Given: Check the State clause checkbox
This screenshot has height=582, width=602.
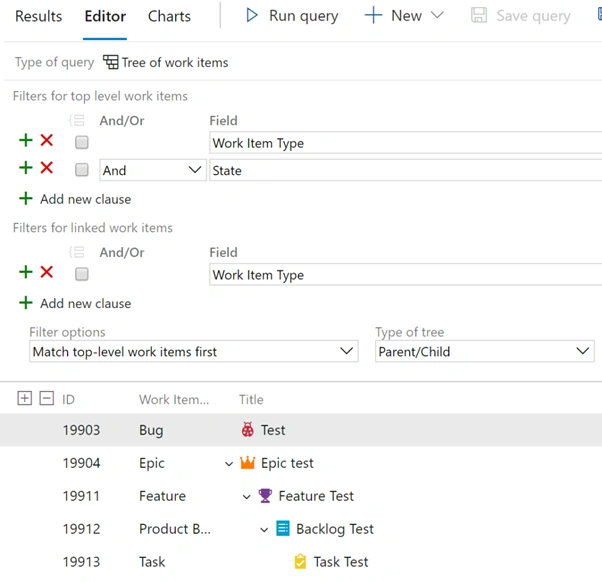Looking at the screenshot, I should pyautogui.click(x=81, y=170).
